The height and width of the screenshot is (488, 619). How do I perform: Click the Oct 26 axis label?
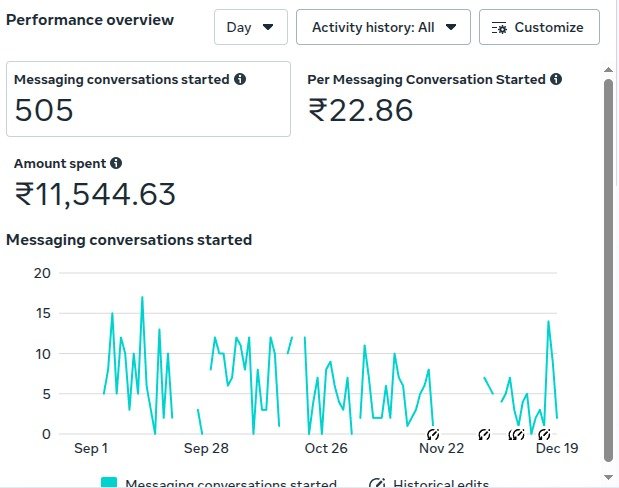(x=326, y=448)
